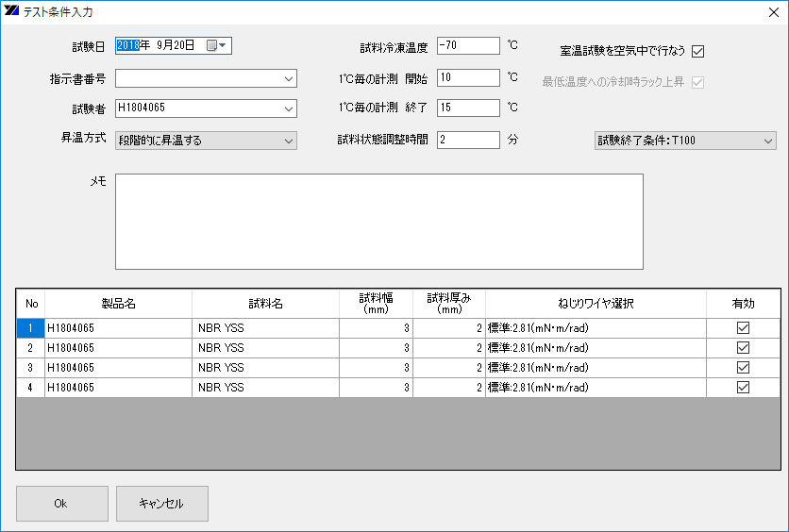Expand the 指示書番号 dropdown
The width and height of the screenshot is (789, 532).
pos(288,78)
